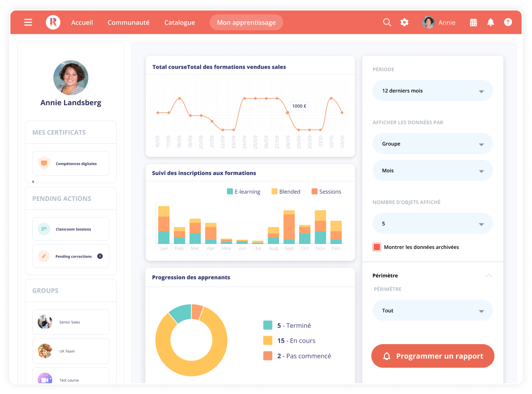
Task: Click the Pending corrections count badge
Action: [100, 256]
